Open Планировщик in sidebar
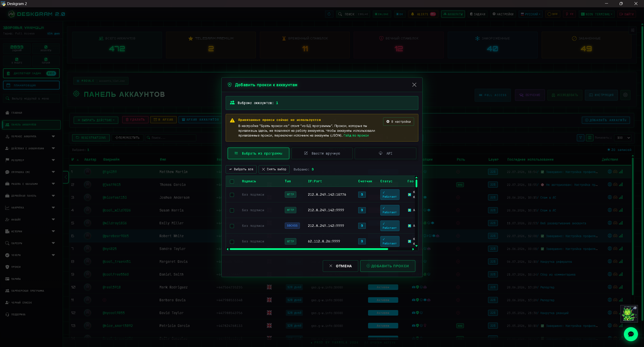 (31, 85)
